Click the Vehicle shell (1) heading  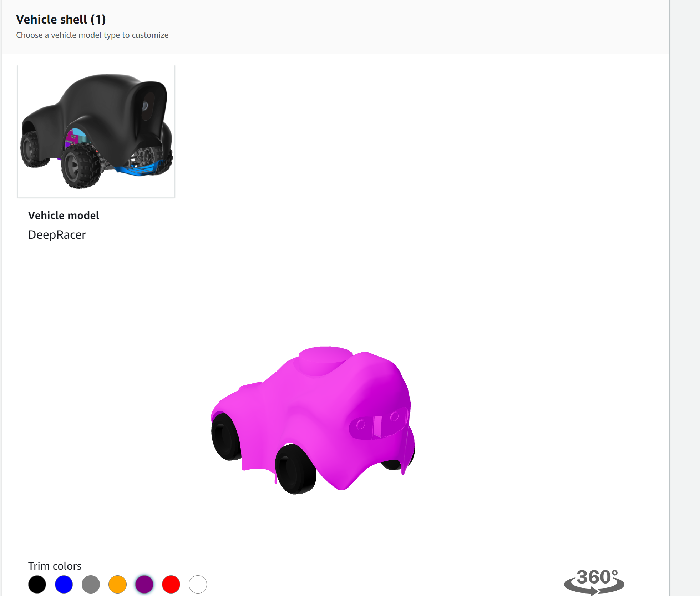click(61, 19)
